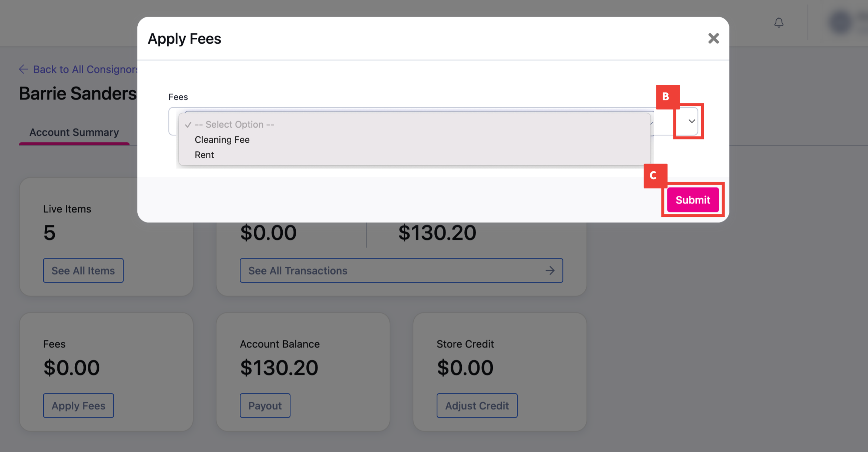The width and height of the screenshot is (868, 452).
Task: Click the Payout button
Action: pyautogui.click(x=265, y=405)
